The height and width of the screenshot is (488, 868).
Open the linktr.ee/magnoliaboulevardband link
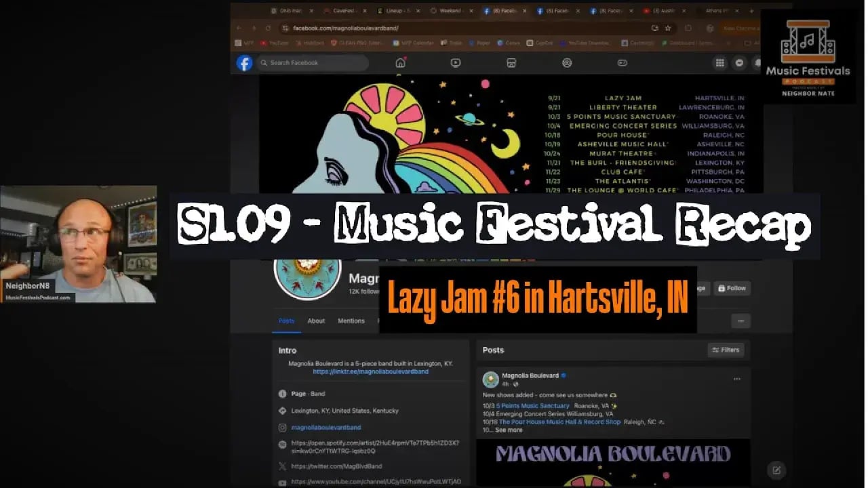pos(370,371)
